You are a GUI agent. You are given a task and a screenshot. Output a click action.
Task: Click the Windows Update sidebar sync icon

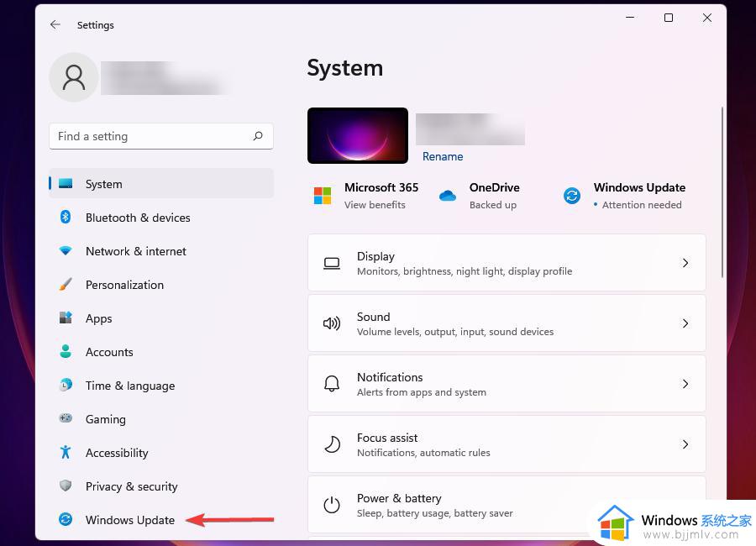[x=66, y=519]
